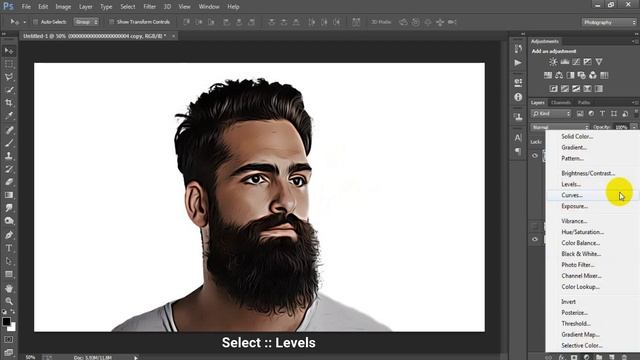The height and width of the screenshot is (360, 640).
Task: Open the layer Kind filter dropdown
Action: pyautogui.click(x=551, y=114)
